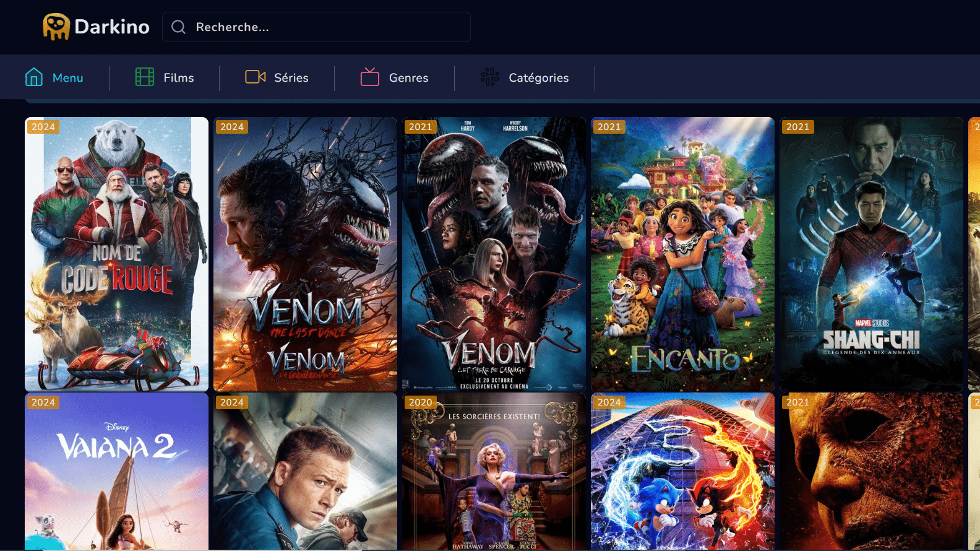Open the Nom de Code Rouge poster
980x551 pixels.
[116, 254]
